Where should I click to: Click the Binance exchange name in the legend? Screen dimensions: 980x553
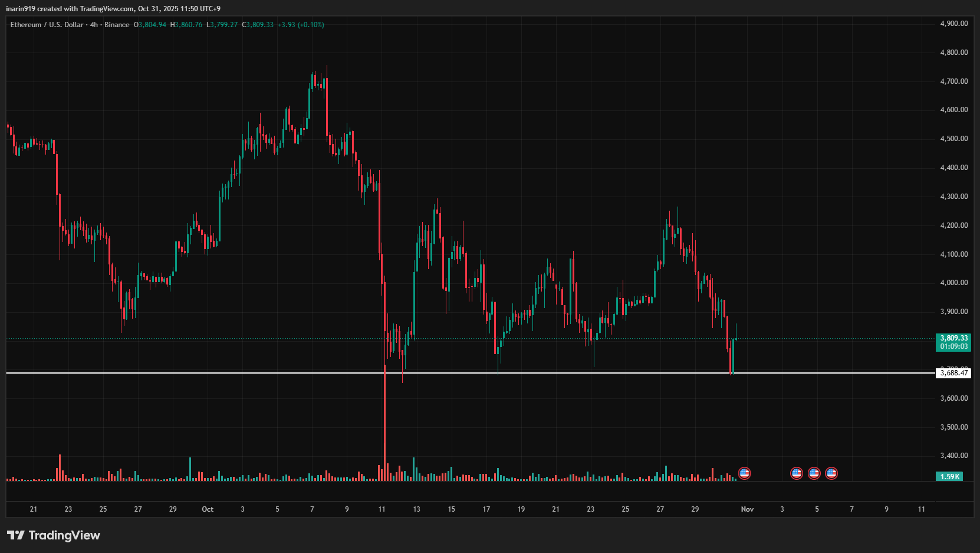[x=116, y=24]
